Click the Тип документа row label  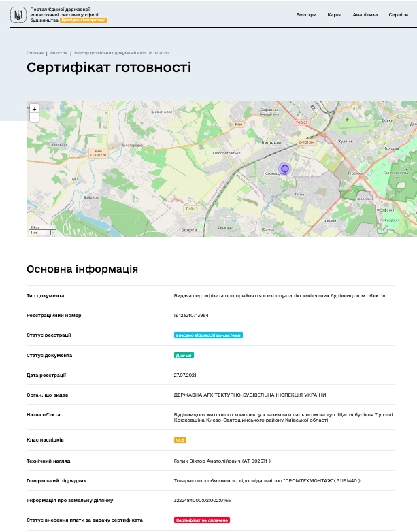45,296
